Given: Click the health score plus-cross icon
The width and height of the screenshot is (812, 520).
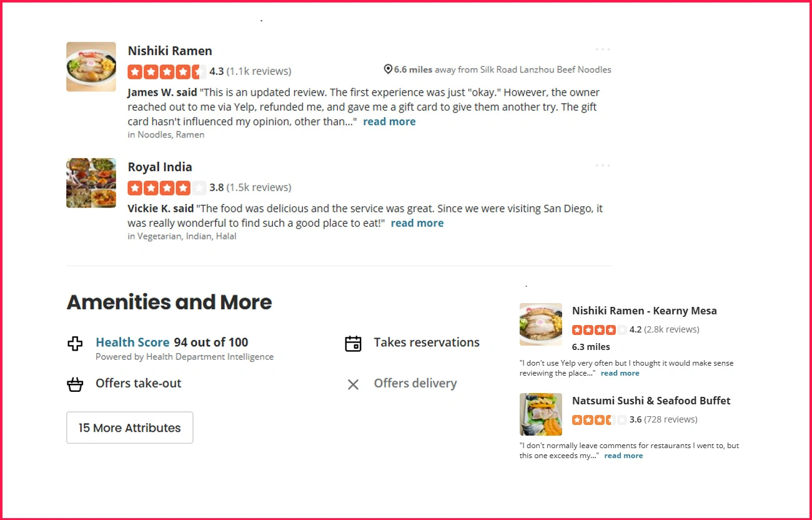Looking at the screenshot, I should pyautogui.click(x=75, y=343).
